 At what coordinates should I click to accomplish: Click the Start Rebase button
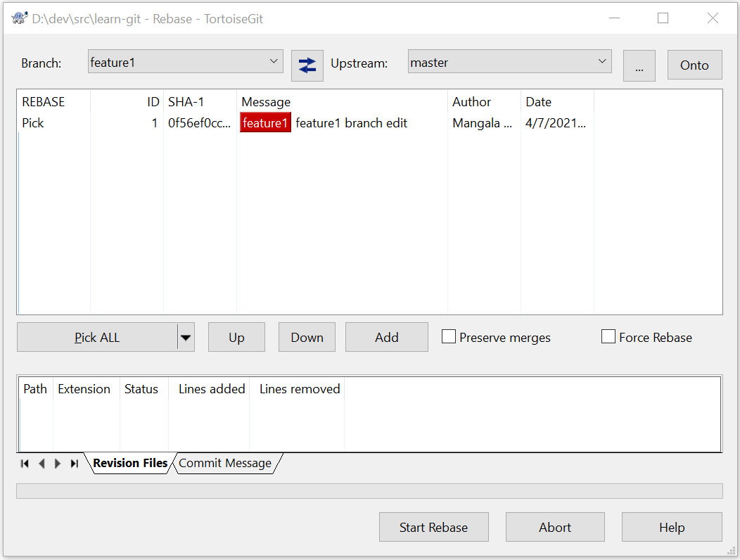[x=434, y=527]
